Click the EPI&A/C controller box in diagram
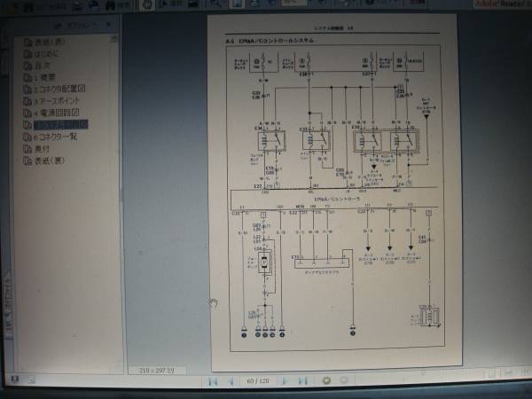532x399 pixels. pyautogui.click(x=334, y=199)
